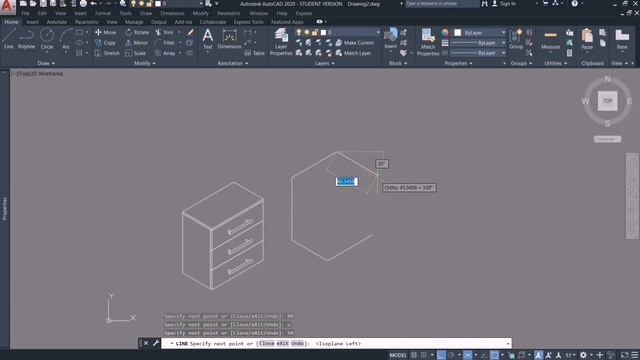The width and height of the screenshot is (640, 360).
Task: Click the Rotate tool
Action: click(138, 32)
